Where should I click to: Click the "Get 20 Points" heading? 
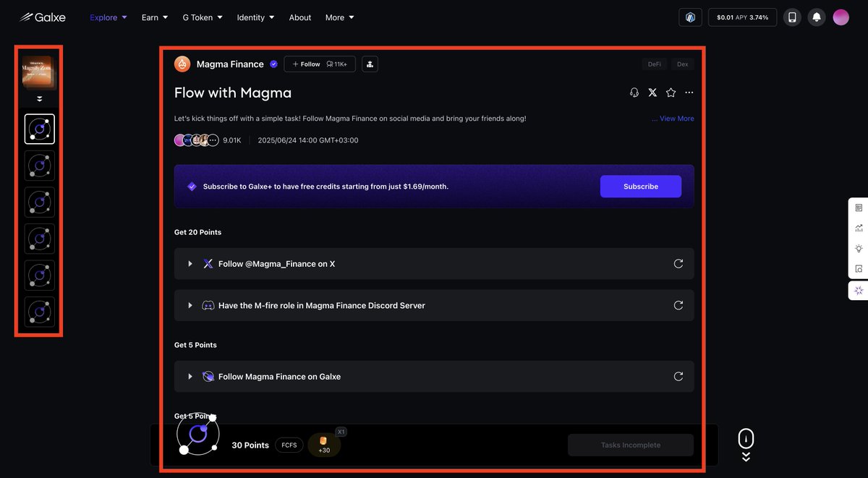coord(198,232)
